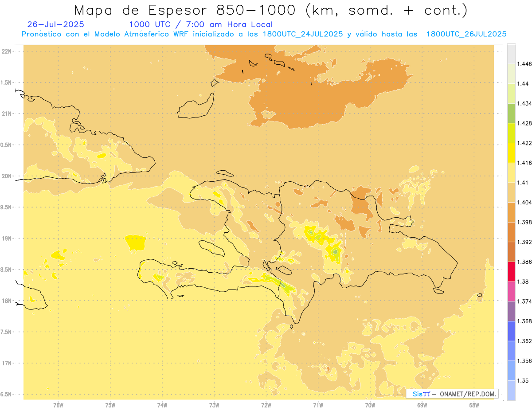Click the 71W longitude label
532x411 pixels.
click(x=318, y=406)
